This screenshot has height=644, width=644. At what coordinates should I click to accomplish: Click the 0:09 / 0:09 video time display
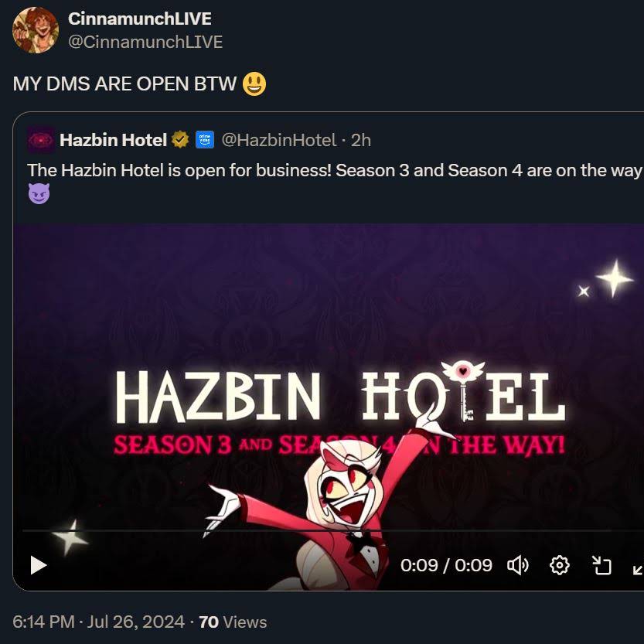point(446,566)
